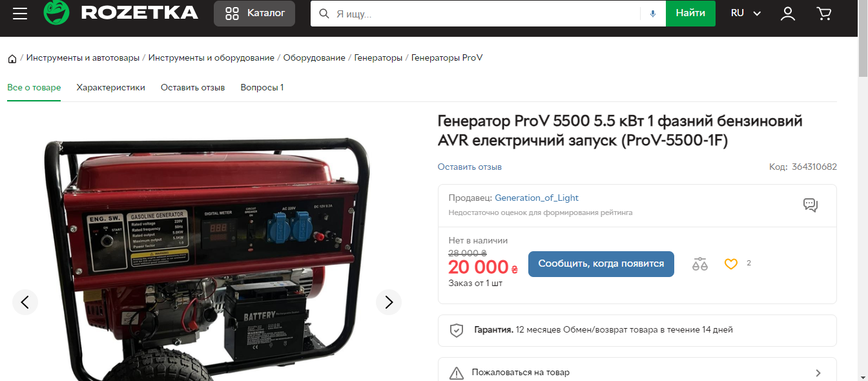
Task: Toggle the wishlist heart icon
Action: 730,263
